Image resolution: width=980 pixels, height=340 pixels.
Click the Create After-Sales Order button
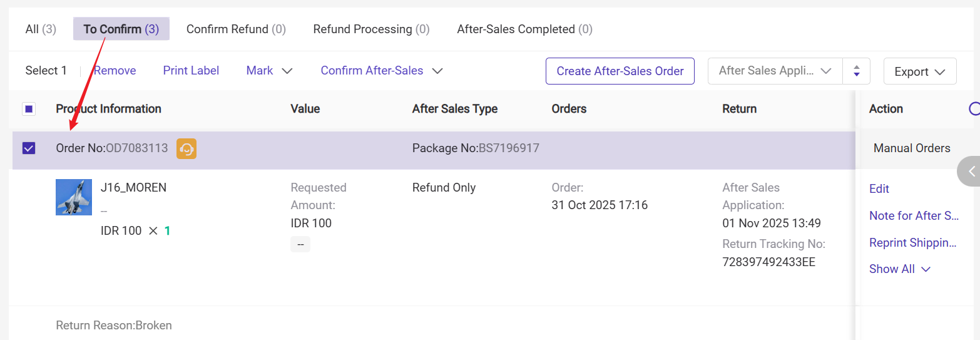620,71
